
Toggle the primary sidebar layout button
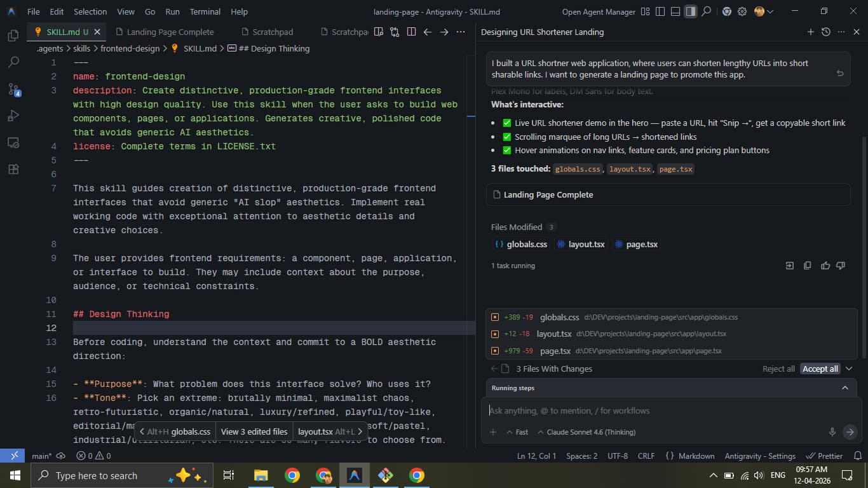[x=660, y=11]
